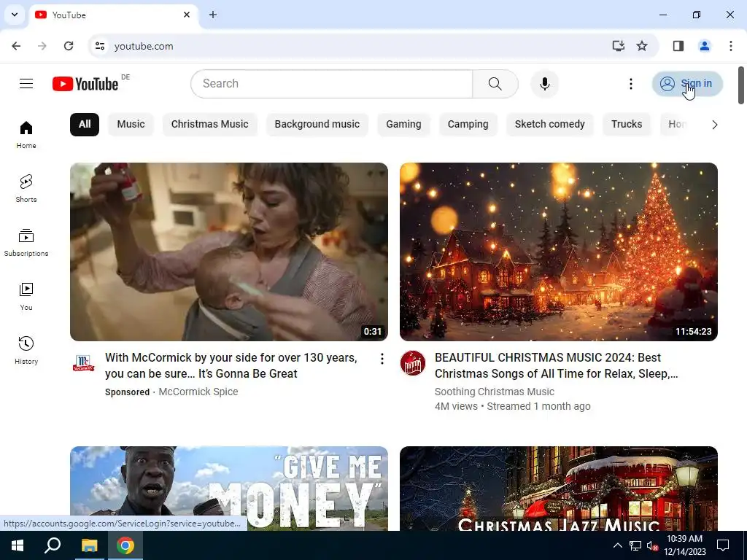Image resolution: width=747 pixels, height=560 pixels.
Task: Go to Home in sidebar
Action: point(26,135)
